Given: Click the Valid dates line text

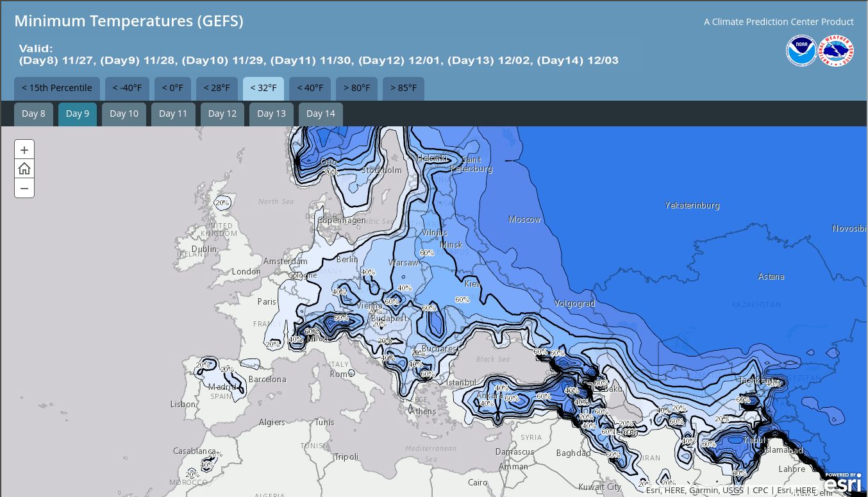Looking at the screenshot, I should tap(319, 61).
